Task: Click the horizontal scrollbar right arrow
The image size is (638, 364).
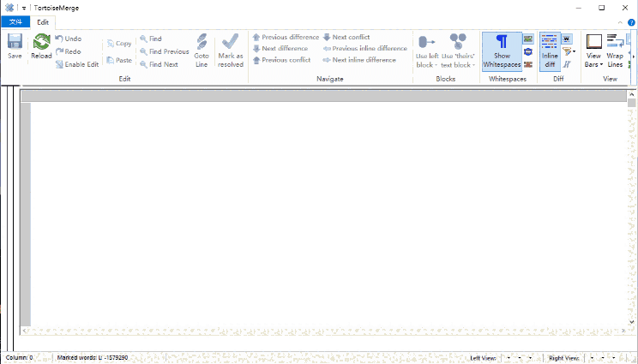Action: [623, 331]
